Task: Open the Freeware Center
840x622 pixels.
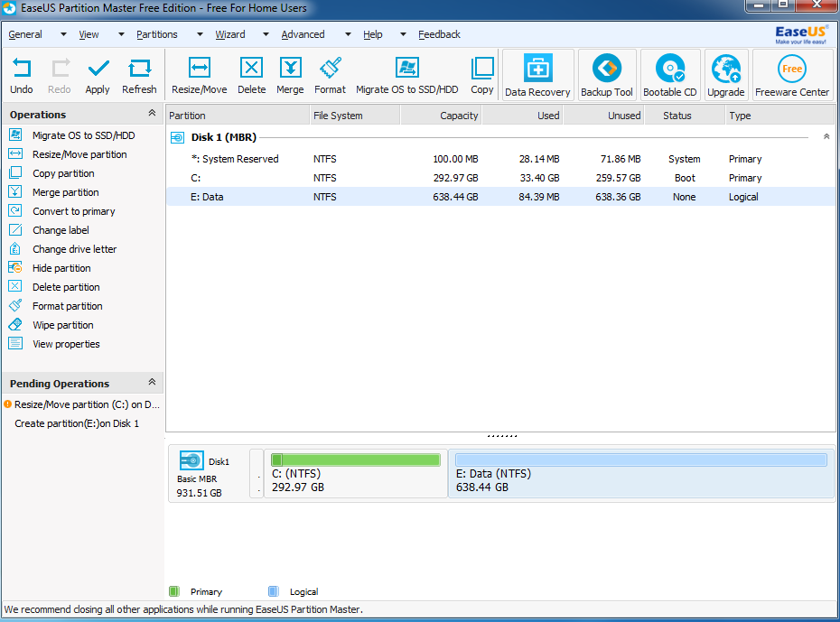Action: click(x=792, y=74)
